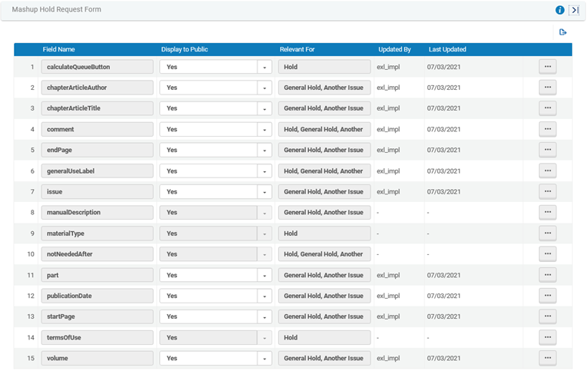588x371 pixels.
Task: Click 07/03/2021 date in the part row
Action: (x=443, y=275)
